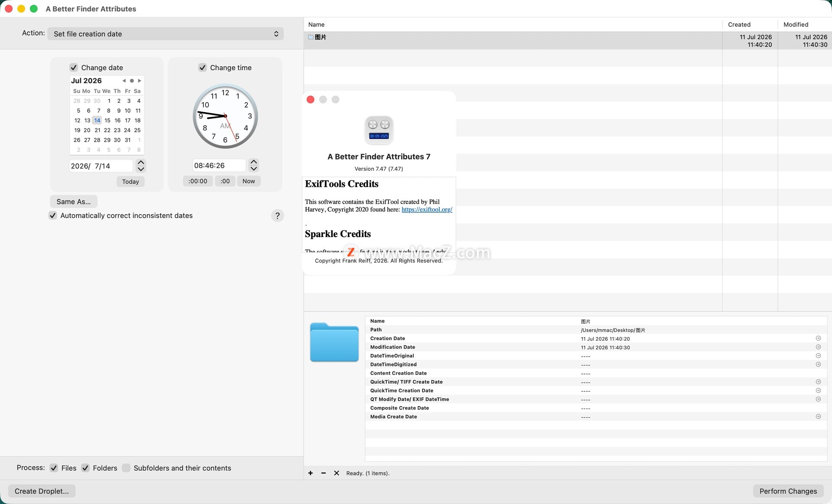Click the Perform Changes button
The width and height of the screenshot is (832, 504).
[788, 491]
